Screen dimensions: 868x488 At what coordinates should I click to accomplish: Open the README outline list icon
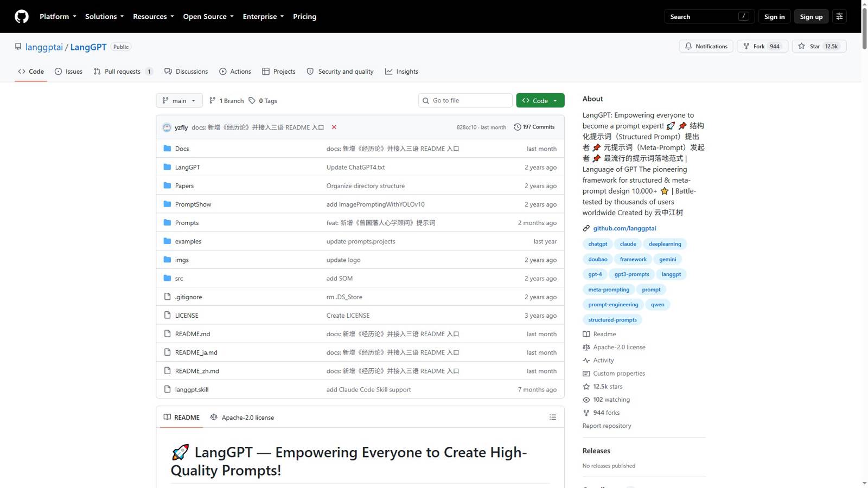pyautogui.click(x=553, y=417)
